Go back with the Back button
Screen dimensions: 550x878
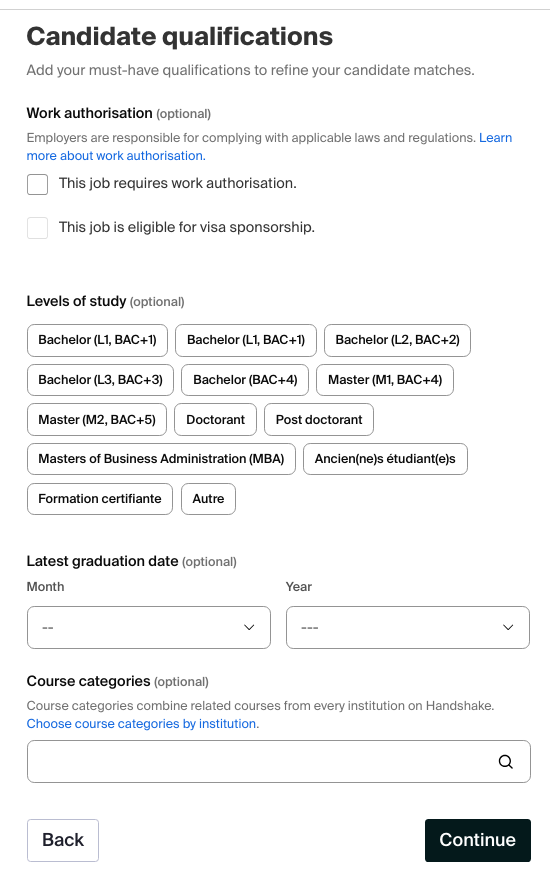[x=63, y=840]
